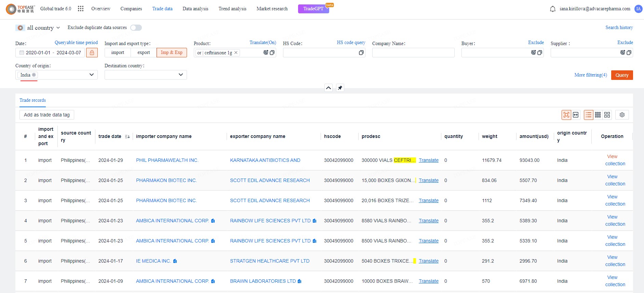Sort by trade date column icon

pos(128,137)
